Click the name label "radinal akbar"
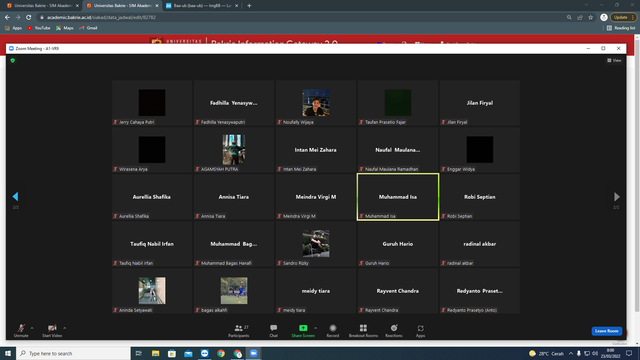This screenshot has width=640, height=360. click(460, 263)
